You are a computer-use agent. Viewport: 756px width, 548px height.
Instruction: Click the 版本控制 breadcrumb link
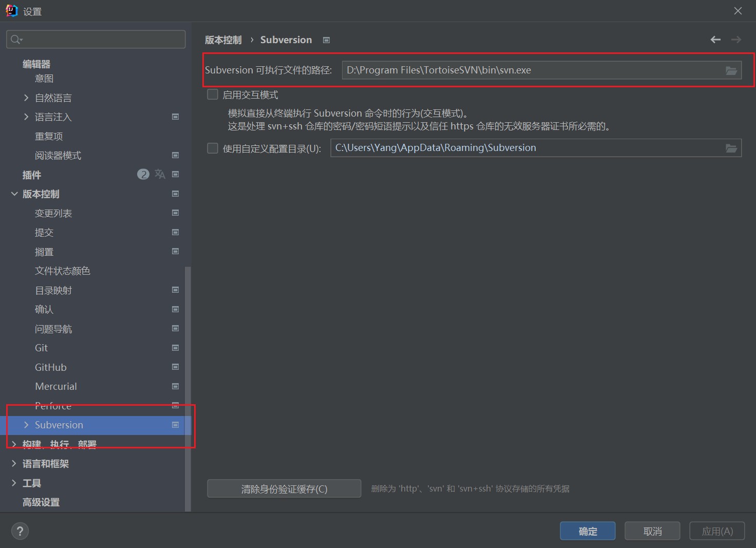(223, 40)
